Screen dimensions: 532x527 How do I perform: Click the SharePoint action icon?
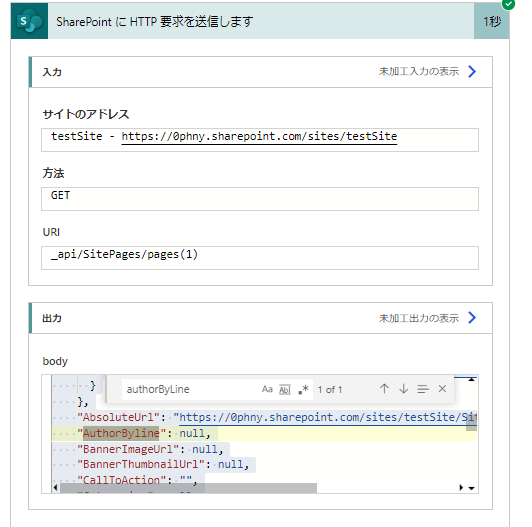(30, 21)
